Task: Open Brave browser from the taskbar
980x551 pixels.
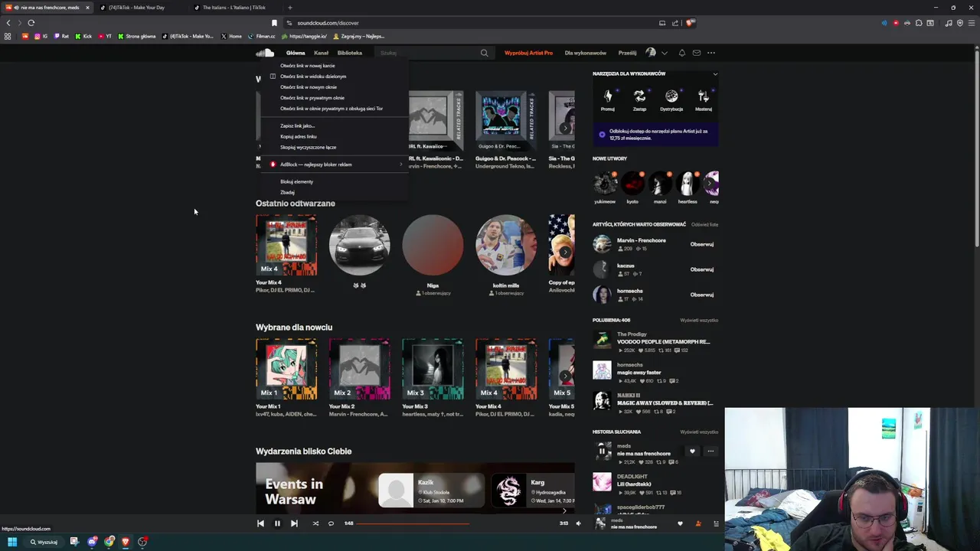Action: pyautogui.click(x=126, y=542)
